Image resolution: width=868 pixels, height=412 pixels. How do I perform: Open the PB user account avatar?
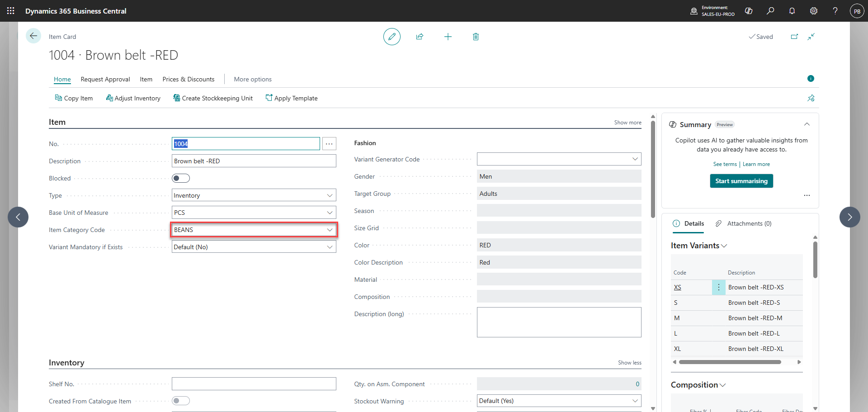[x=857, y=11]
